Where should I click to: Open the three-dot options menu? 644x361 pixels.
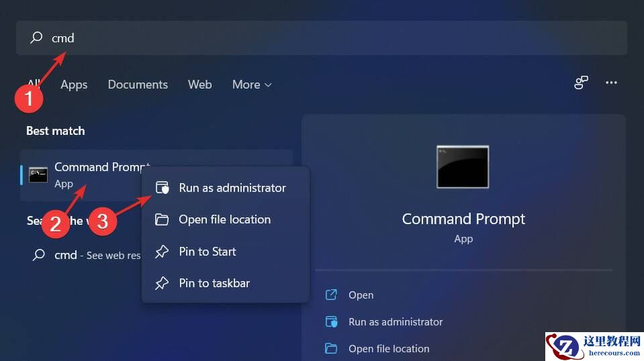611,83
